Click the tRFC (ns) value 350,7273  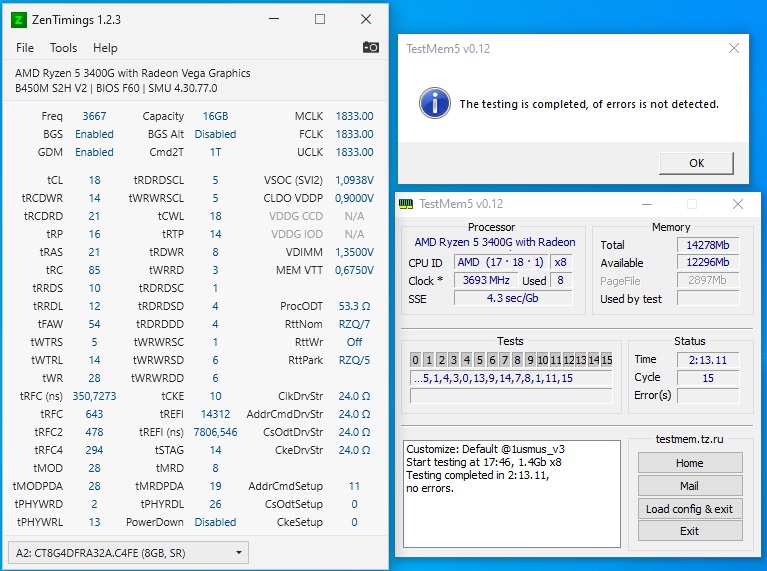click(94, 396)
